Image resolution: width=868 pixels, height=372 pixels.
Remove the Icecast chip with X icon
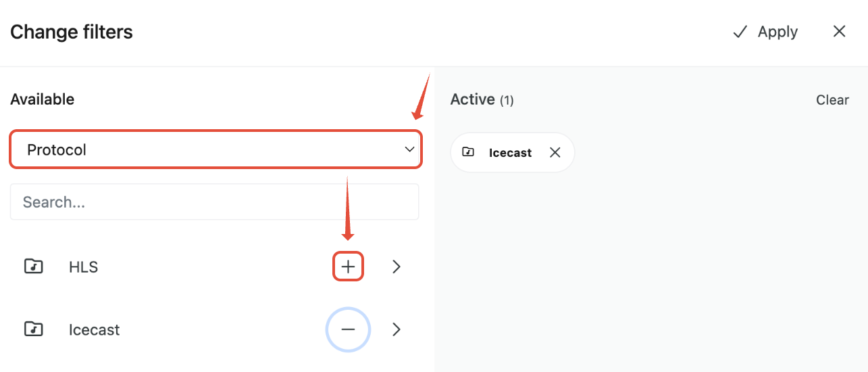point(555,152)
